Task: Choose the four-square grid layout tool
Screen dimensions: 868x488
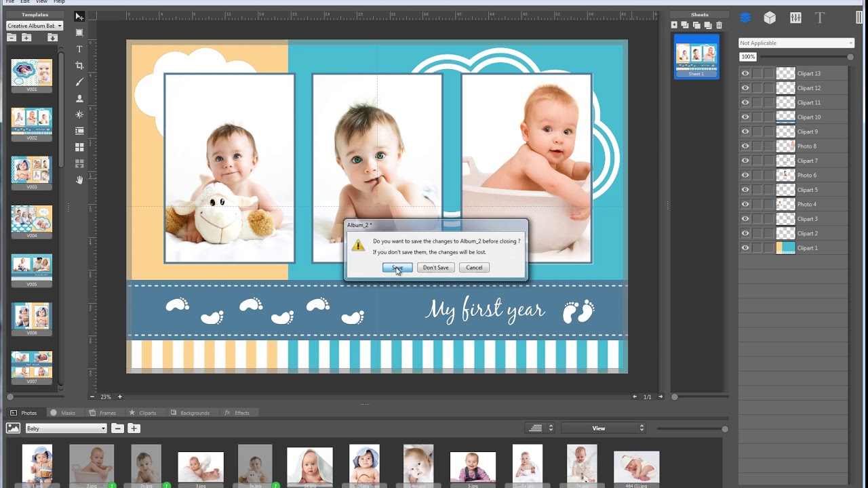Action: click(79, 147)
